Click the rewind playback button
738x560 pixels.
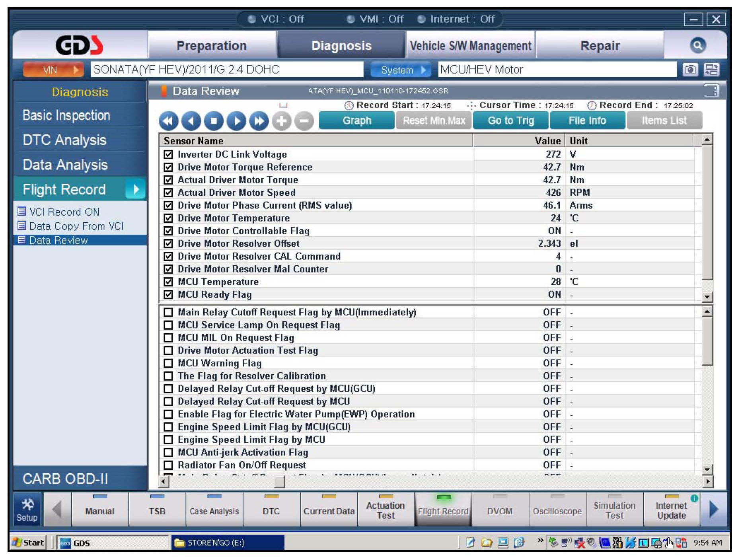168,121
